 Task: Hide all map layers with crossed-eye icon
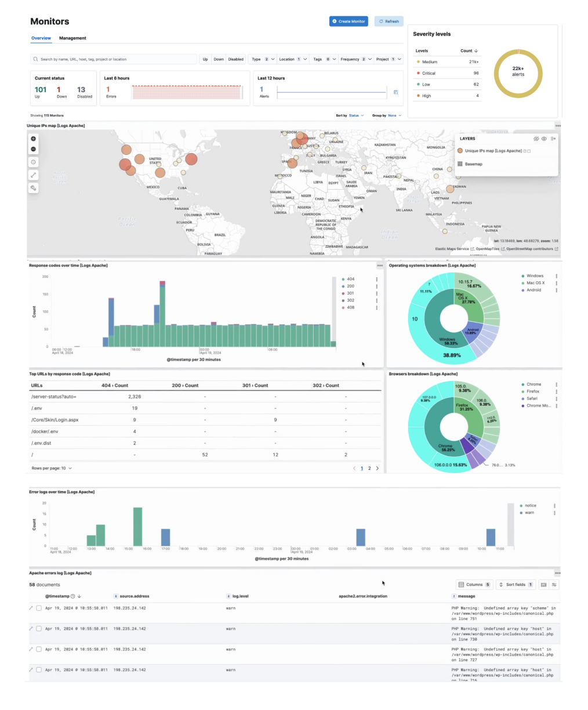(536, 139)
